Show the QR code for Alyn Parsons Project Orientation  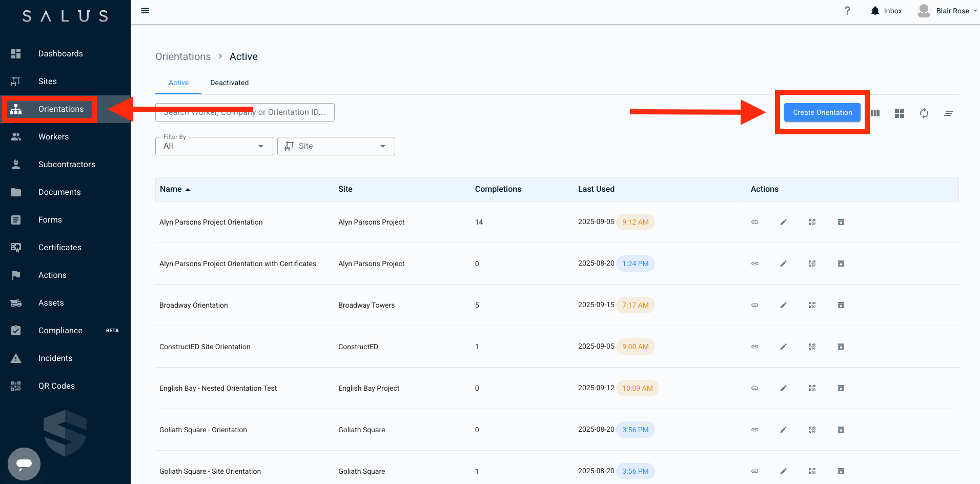point(812,222)
